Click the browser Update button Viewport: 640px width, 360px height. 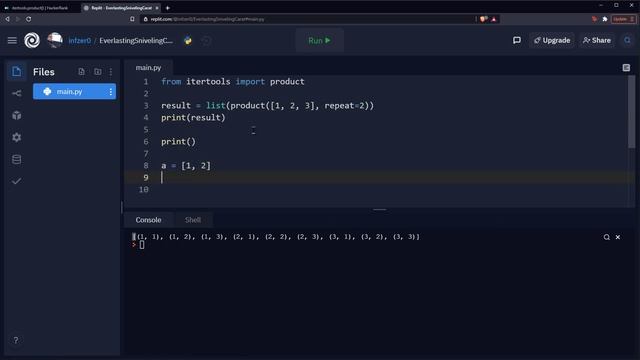click(x=623, y=19)
